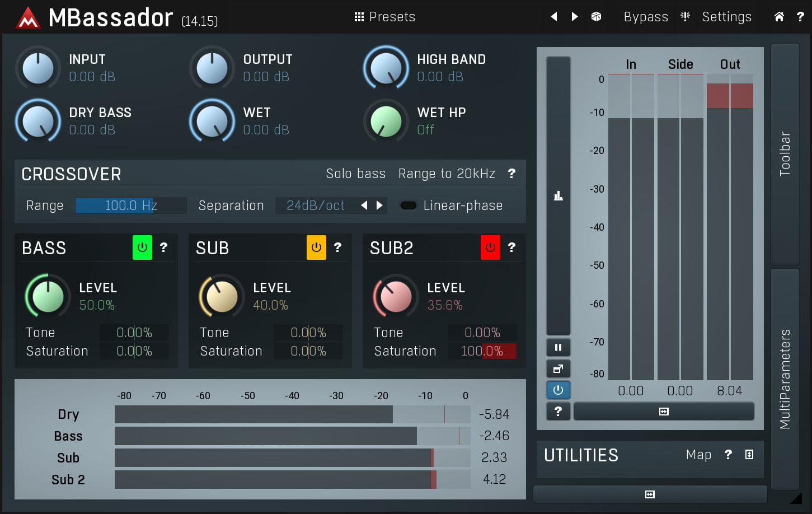
Task: Disable the BASS band green power button
Action: coord(142,247)
